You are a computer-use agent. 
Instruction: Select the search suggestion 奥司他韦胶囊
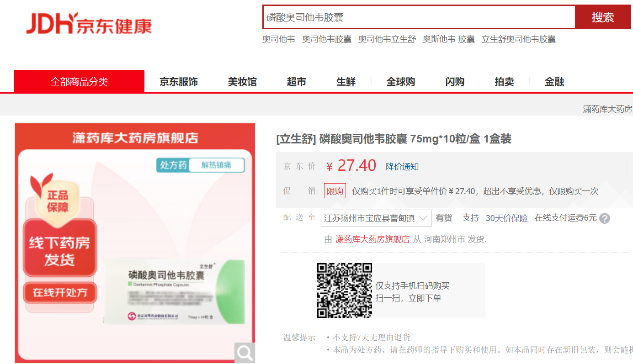pyautogui.click(x=327, y=39)
